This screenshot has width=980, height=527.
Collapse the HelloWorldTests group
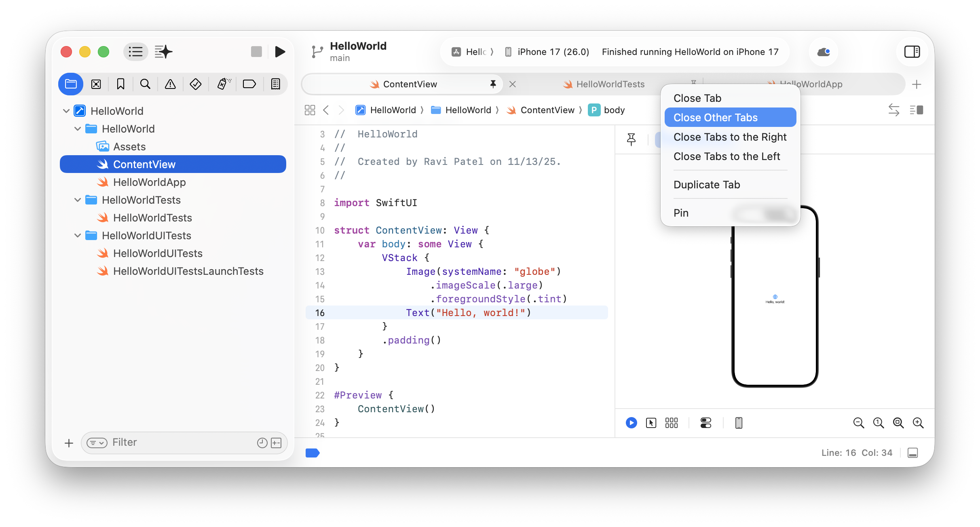77,200
